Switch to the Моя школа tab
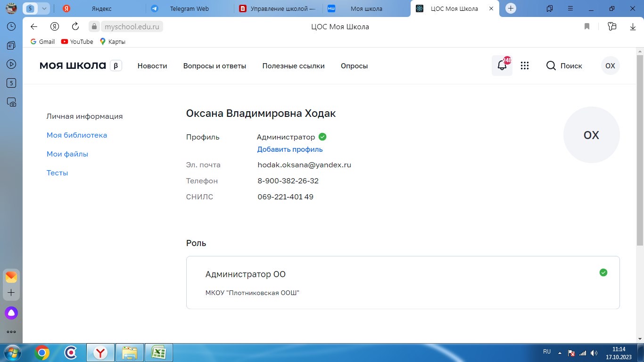This screenshot has height=362, width=644. (366, 8)
